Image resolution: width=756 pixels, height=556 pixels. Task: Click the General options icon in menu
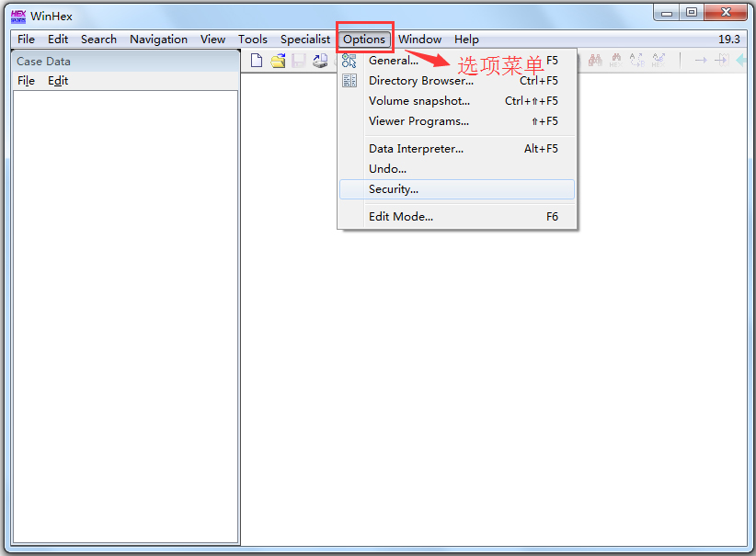(x=349, y=61)
